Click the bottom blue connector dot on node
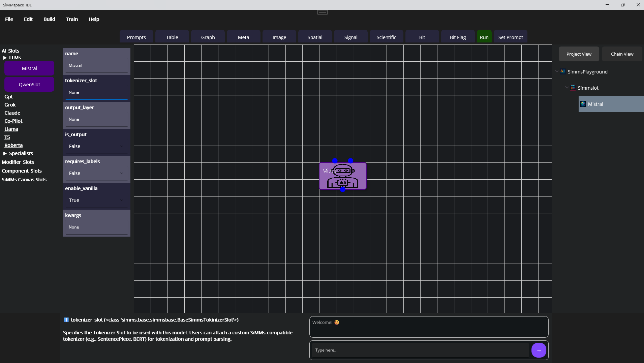 pos(343,189)
